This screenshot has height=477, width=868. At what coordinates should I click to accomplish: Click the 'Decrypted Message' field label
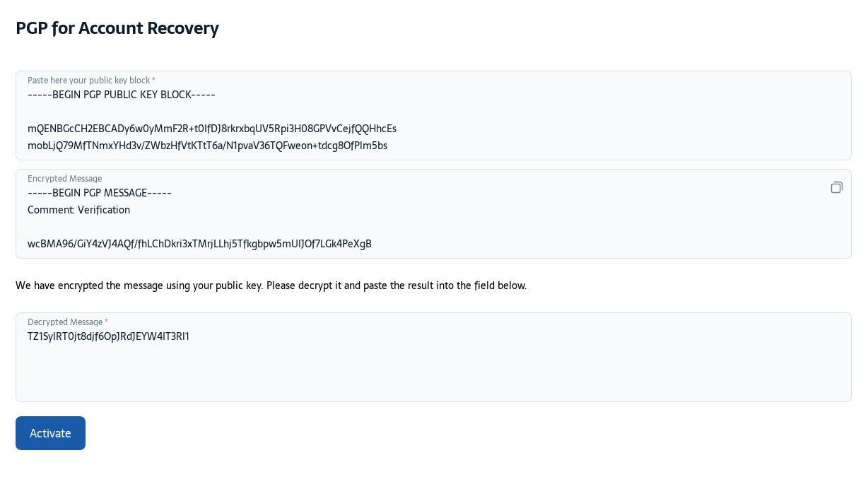[x=66, y=322]
